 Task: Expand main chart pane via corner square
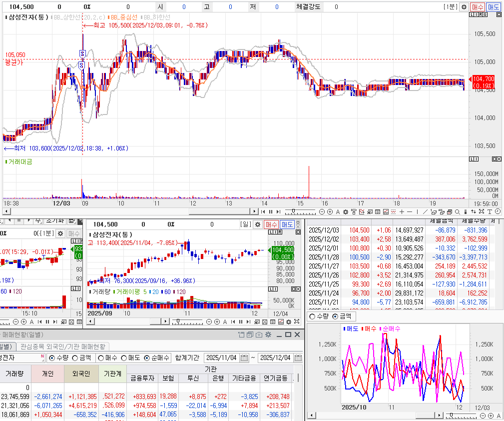[499, 14]
